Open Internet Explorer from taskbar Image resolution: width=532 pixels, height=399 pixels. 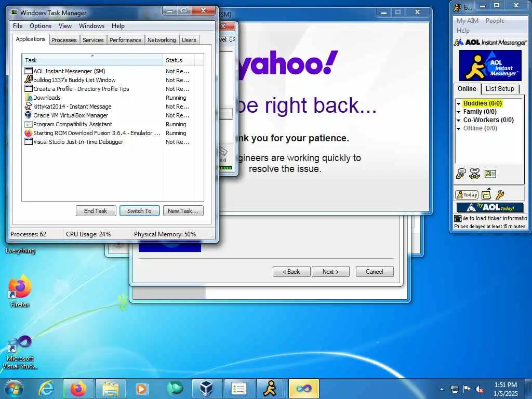46,389
